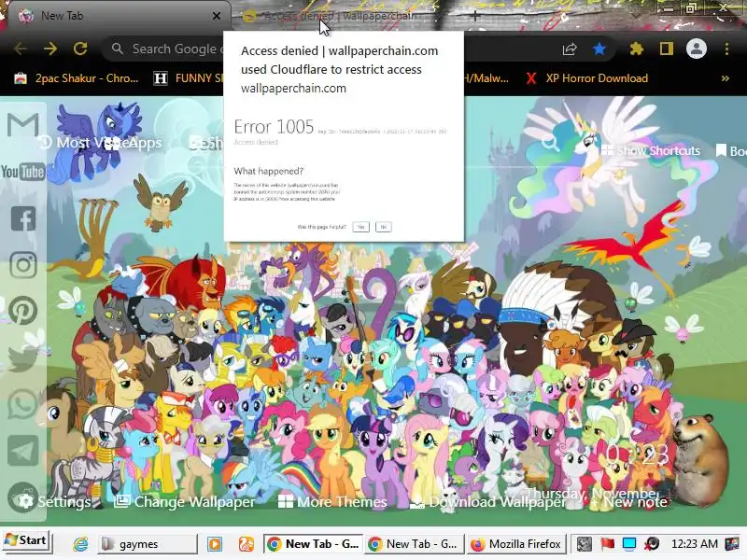The height and width of the screenshot is (560, 747).
Task: Toggle the bookmark star
Action: pyautogui.click(x=599, y=49)
